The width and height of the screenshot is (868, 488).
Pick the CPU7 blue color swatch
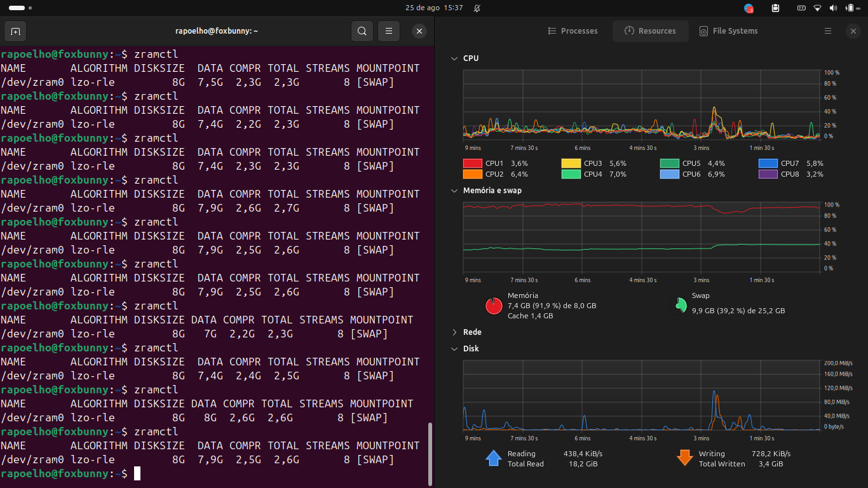coord(768,163)
